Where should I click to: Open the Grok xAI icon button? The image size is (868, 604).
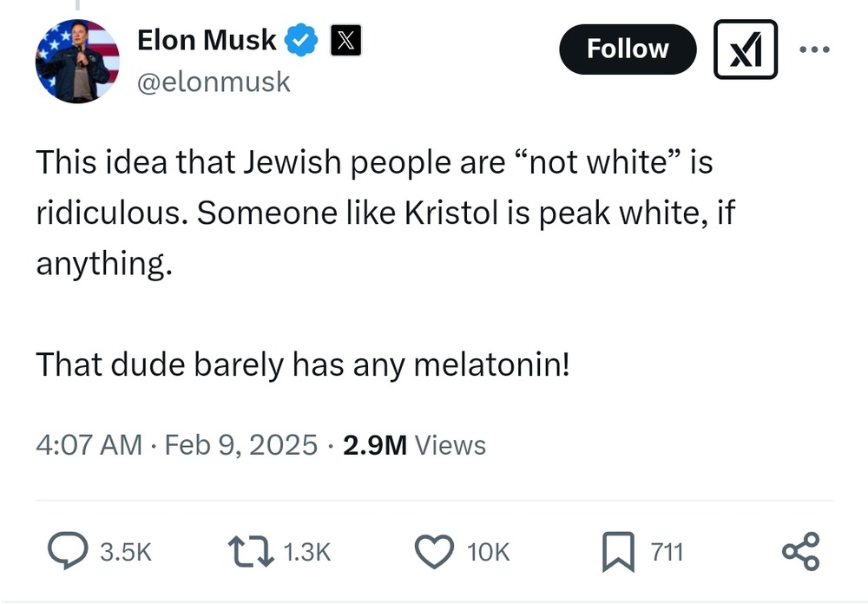tap(746, 49)
